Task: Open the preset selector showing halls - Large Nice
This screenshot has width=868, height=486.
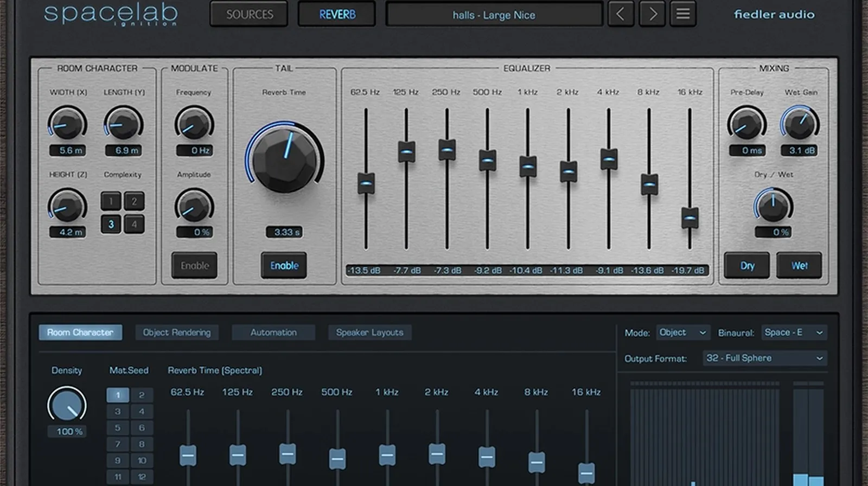Action: (494, 15)
